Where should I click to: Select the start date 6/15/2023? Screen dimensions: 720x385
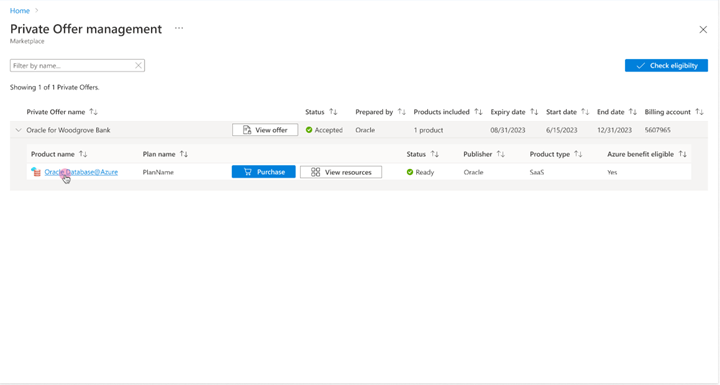[x=562, y=130]
